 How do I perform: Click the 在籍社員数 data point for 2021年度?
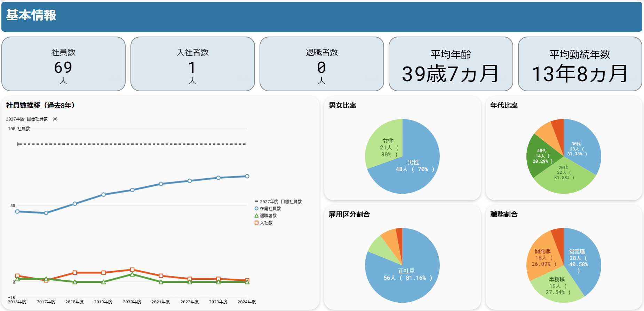pyautogui.click(x=161, y=184)
